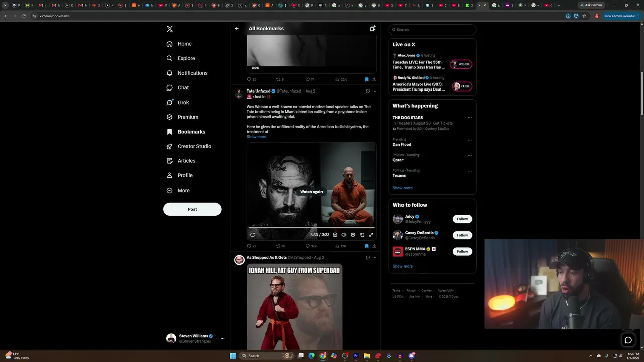Open the Explore page
644x362 pixels.
click(181, 58)
